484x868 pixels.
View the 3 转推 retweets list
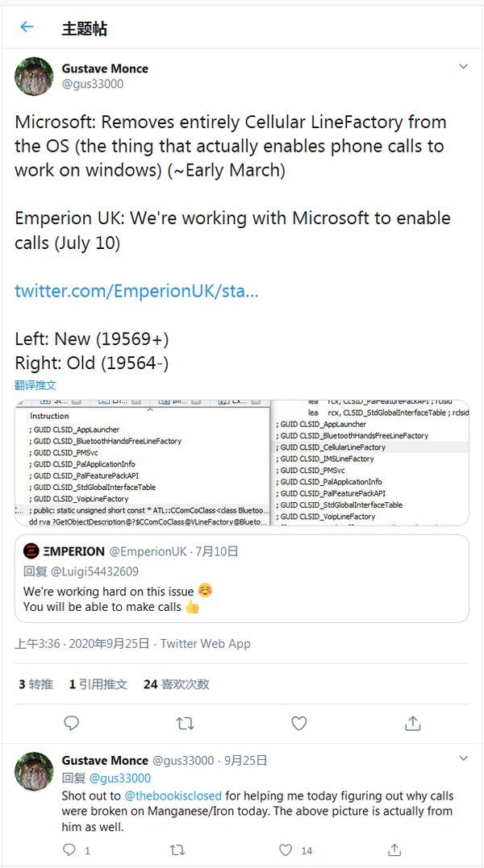[35, 684]
